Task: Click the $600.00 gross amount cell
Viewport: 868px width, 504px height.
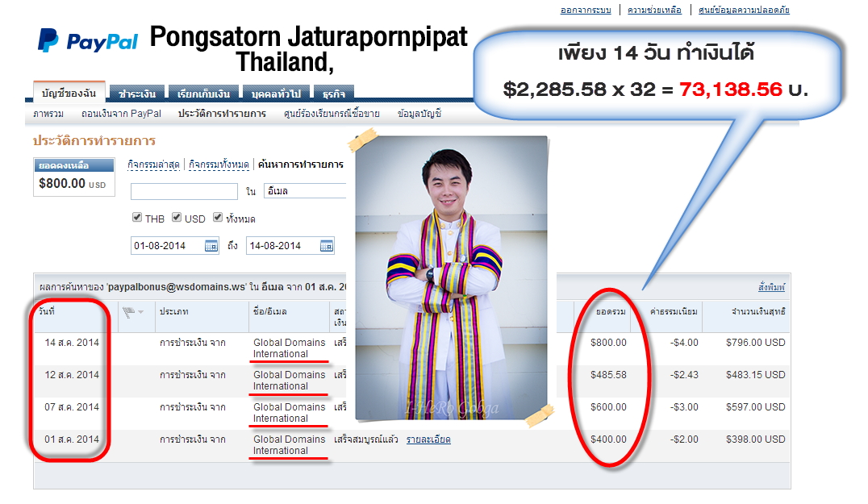Action: click(x=608, y=407)
